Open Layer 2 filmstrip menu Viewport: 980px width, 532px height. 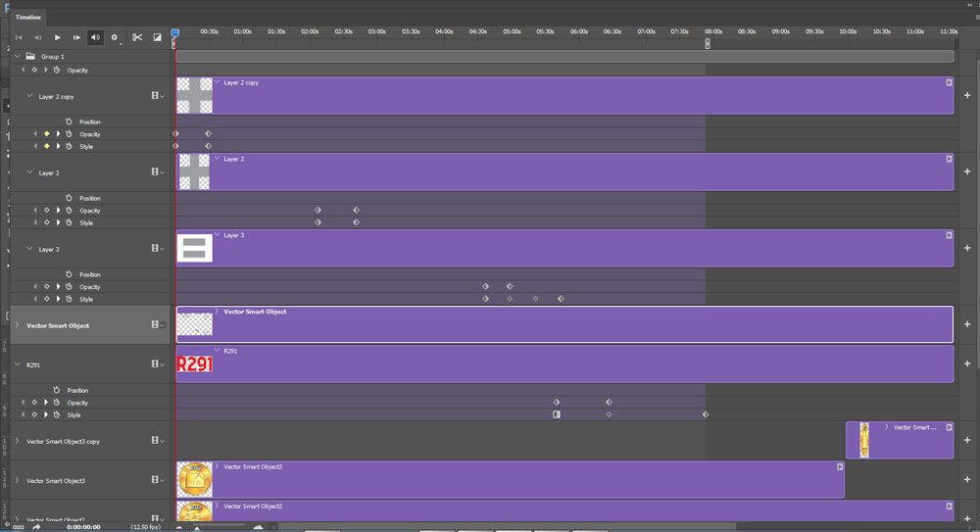(x=157, y=171)
